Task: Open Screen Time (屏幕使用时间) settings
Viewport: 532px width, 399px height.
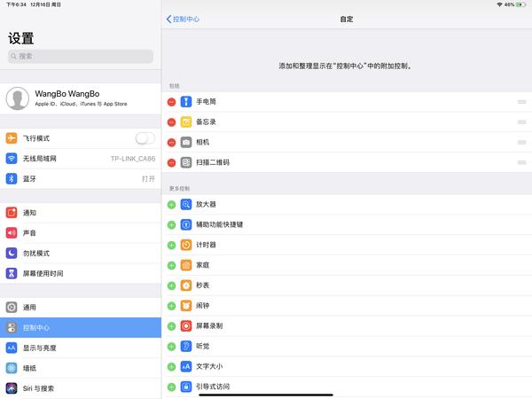Action: click(81, 273)
